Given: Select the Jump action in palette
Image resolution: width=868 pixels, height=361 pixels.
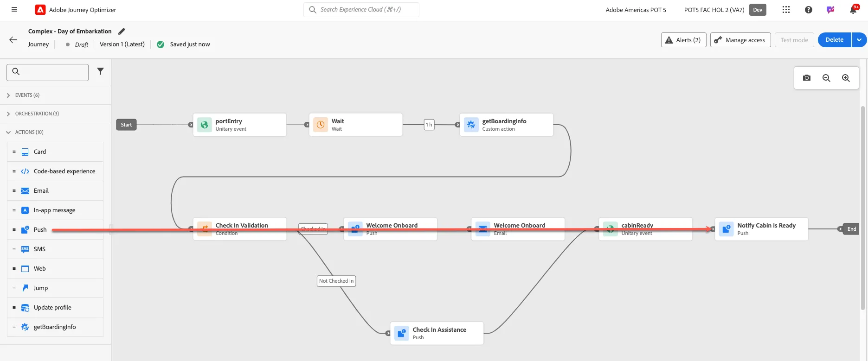Looking at the screenshot, I should pyautogui.click(x=55, y=288).
